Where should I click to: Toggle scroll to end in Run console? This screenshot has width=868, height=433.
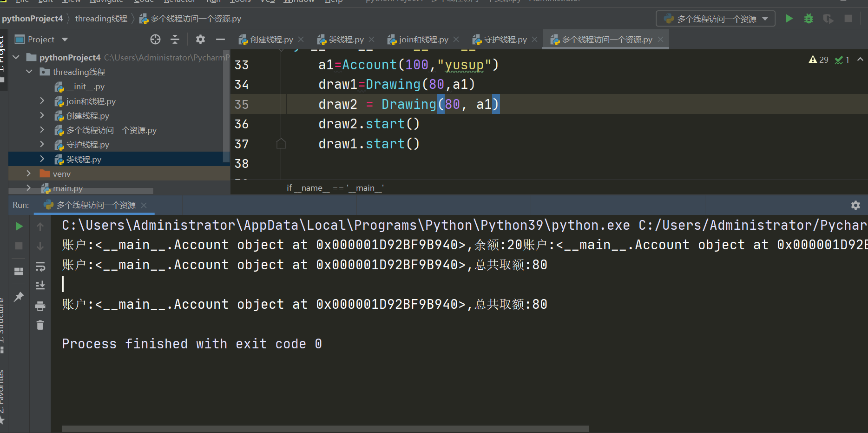pyautogui.click(x=40, y=285)
